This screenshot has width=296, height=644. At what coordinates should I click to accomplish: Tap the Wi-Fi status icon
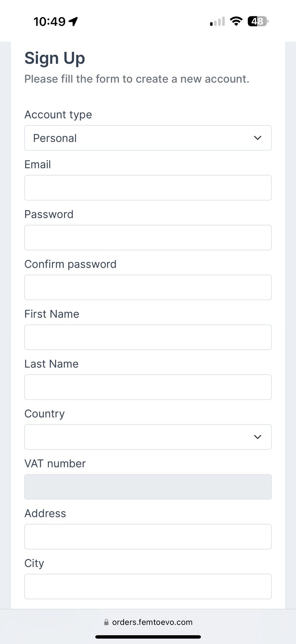coord(236,21)
